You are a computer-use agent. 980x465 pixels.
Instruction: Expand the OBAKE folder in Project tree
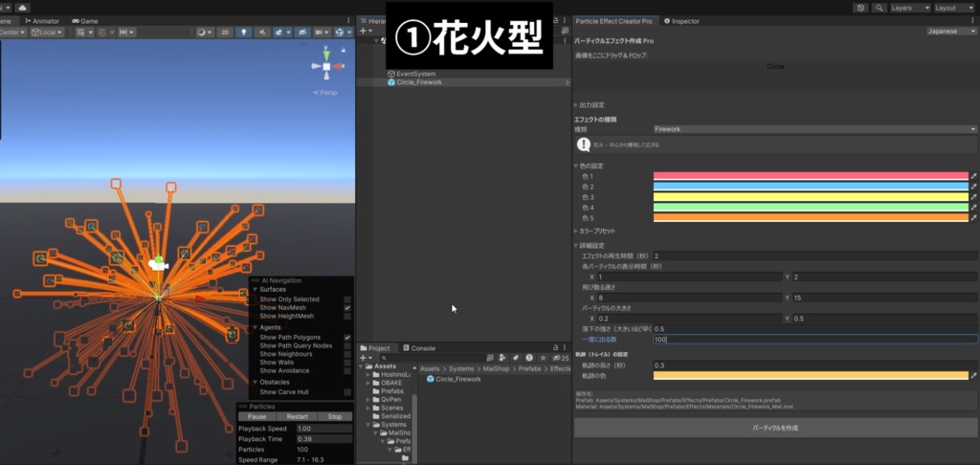(368, 383)
